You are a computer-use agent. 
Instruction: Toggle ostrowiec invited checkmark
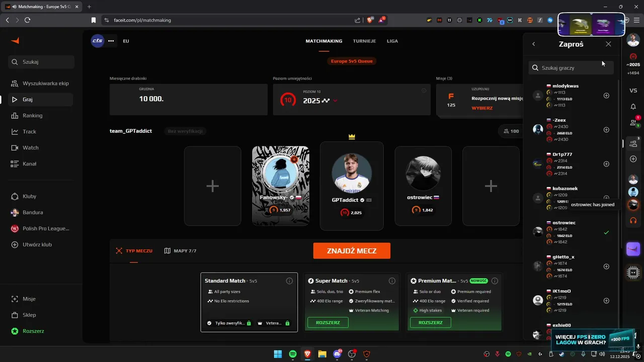[x=606, y=232]
